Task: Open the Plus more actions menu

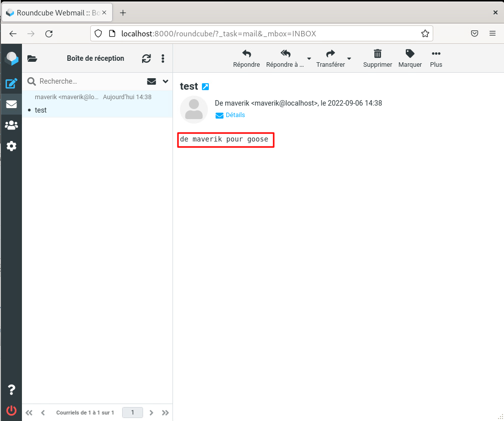Action: 436,58
